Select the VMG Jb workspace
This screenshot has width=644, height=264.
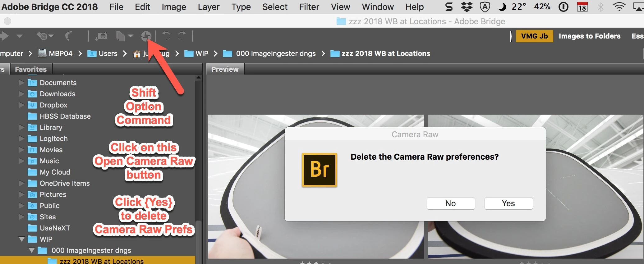(x=534, y=36)
